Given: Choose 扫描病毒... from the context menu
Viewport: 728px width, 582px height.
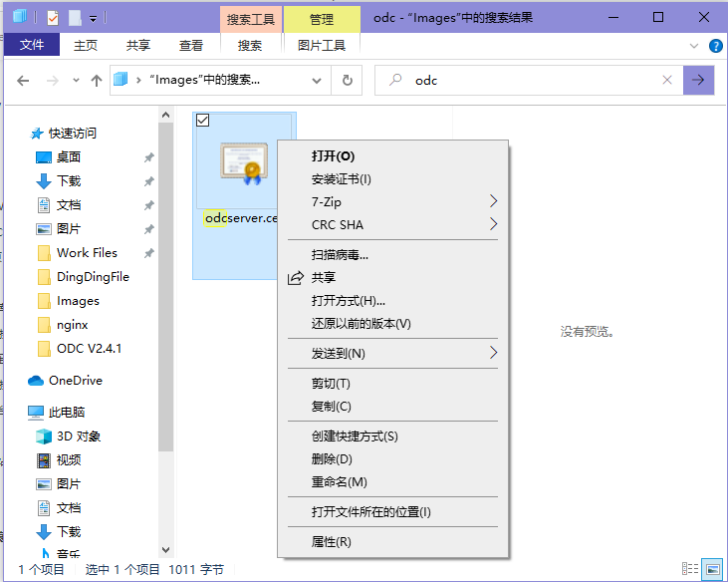Looking at the screenshot, I should click(392, 254).
